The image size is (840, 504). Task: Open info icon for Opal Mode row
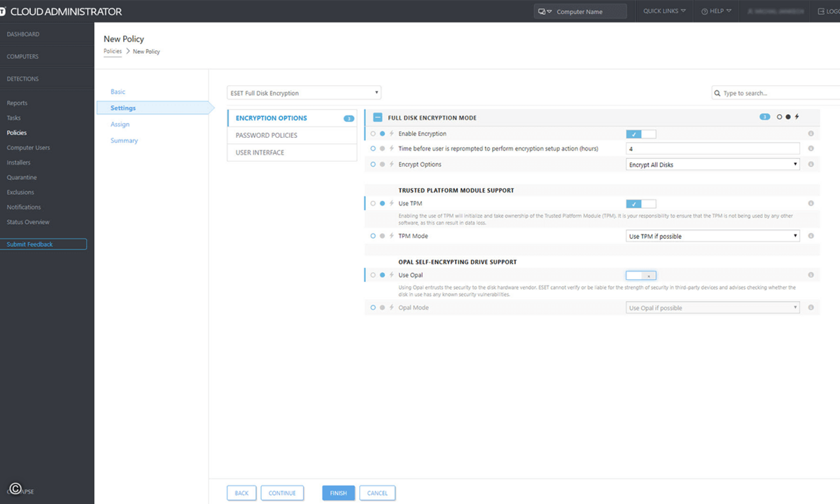[811, 307]
